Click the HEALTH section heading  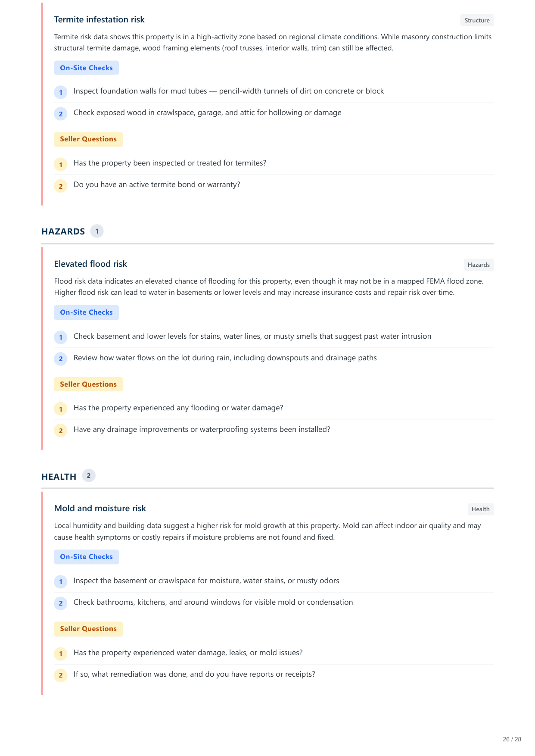pos(59,476)
